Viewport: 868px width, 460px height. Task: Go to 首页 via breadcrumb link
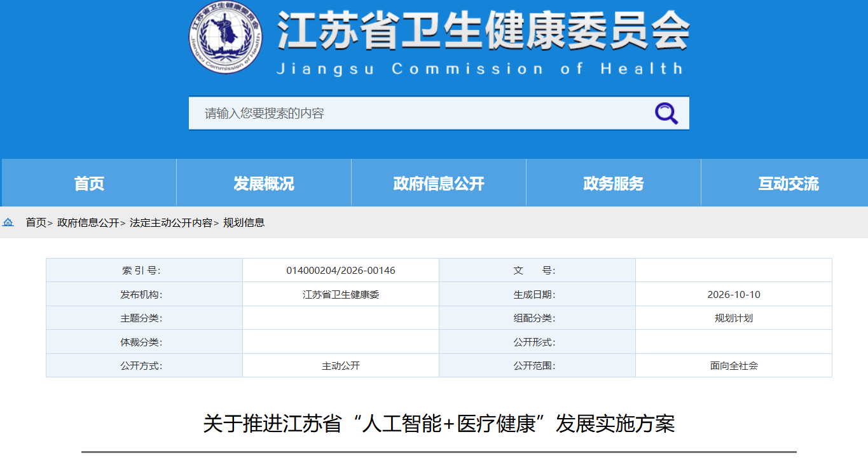(36, 223)
